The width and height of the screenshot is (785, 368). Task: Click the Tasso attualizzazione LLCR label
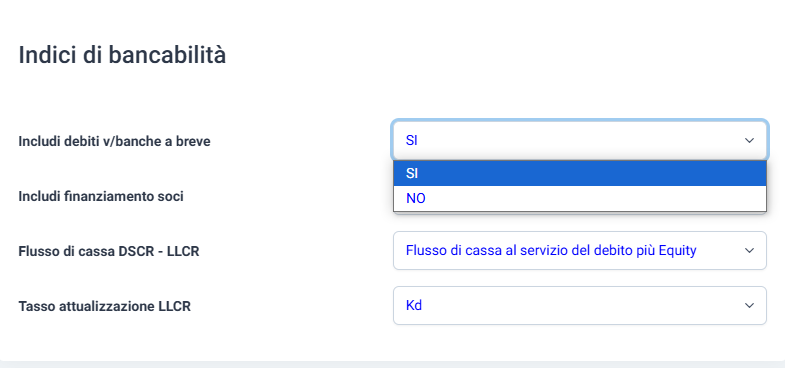coord(105,306)
